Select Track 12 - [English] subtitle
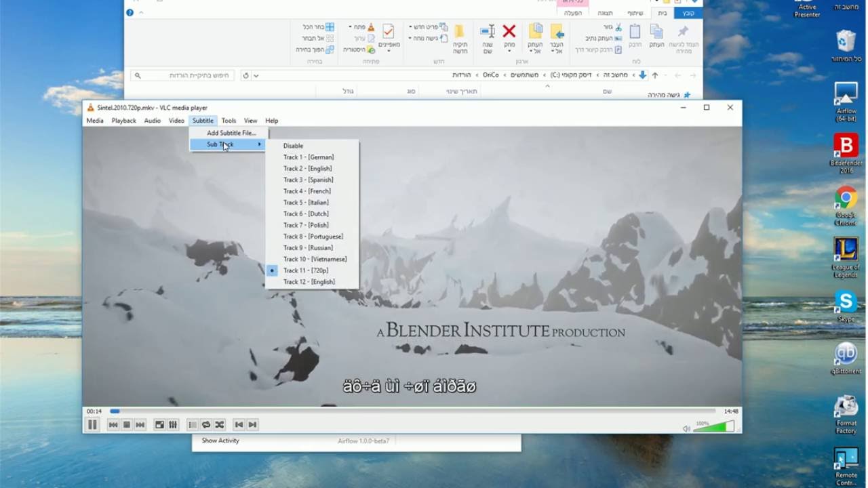Viewport: 868px width, 488px height. tap(312, 282)
